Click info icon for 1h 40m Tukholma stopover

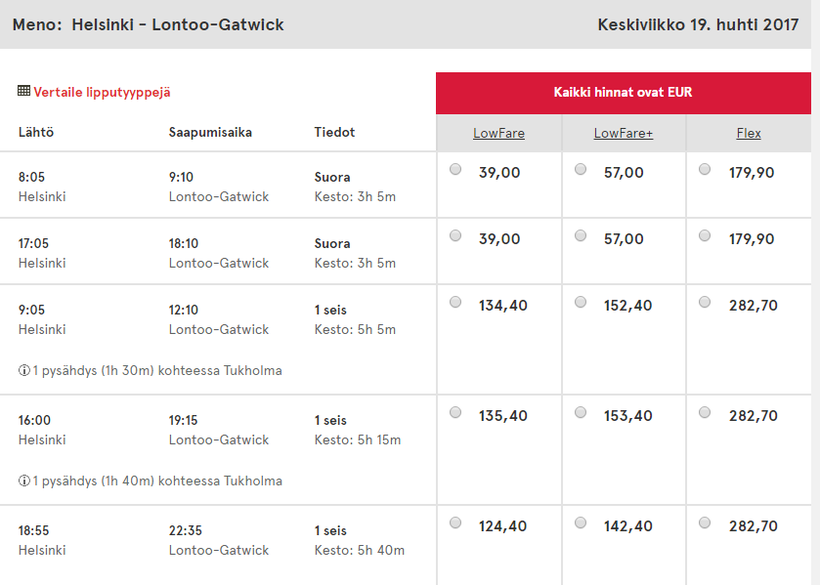24,481
